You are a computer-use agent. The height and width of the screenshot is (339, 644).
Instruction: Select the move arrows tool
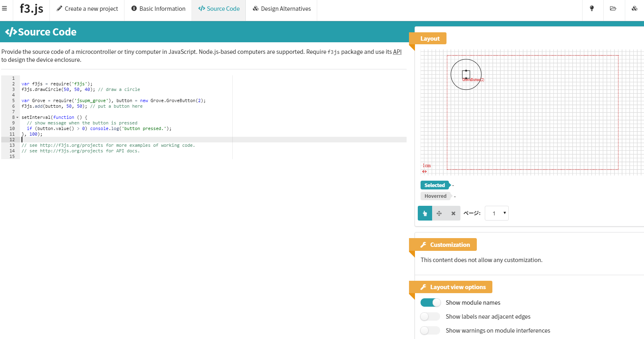click(439, 213)
